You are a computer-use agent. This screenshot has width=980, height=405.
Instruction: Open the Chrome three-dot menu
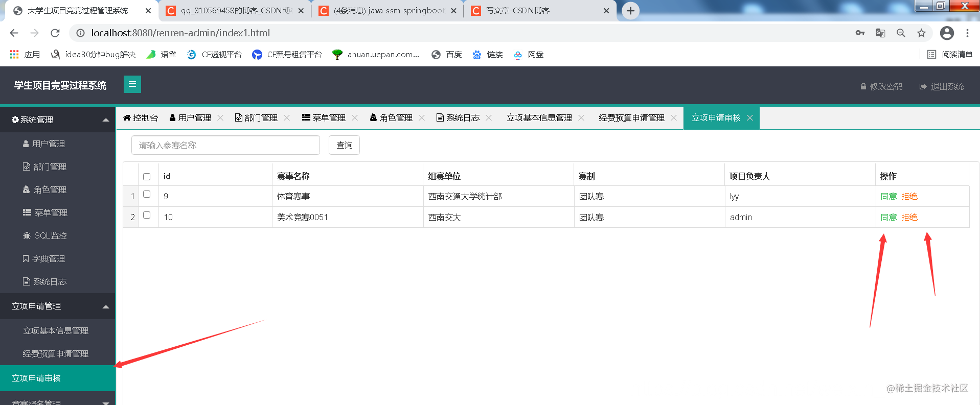tap(967, 33)
